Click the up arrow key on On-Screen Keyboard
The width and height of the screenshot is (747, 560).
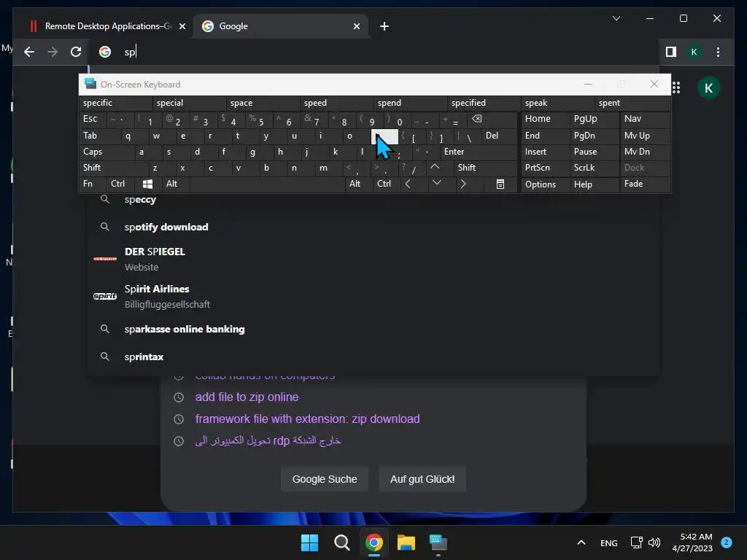435,167
